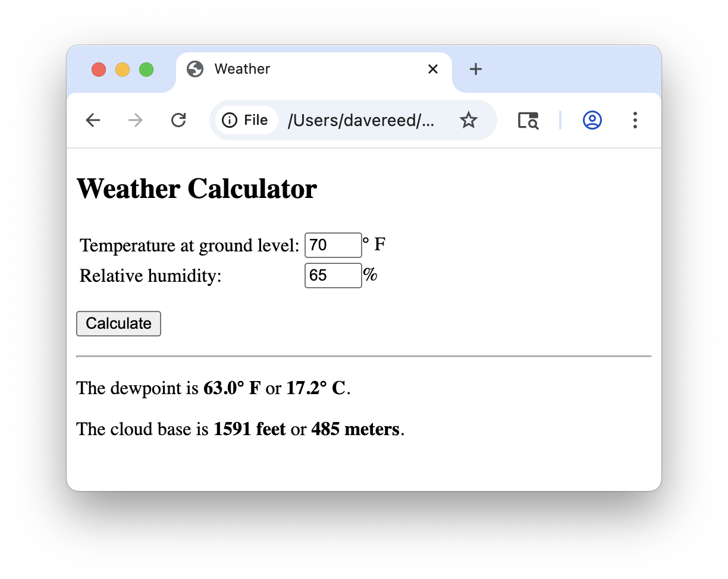Open Chrome's three-dot menu
Viewport: 728px width, 579px height.
635,120
